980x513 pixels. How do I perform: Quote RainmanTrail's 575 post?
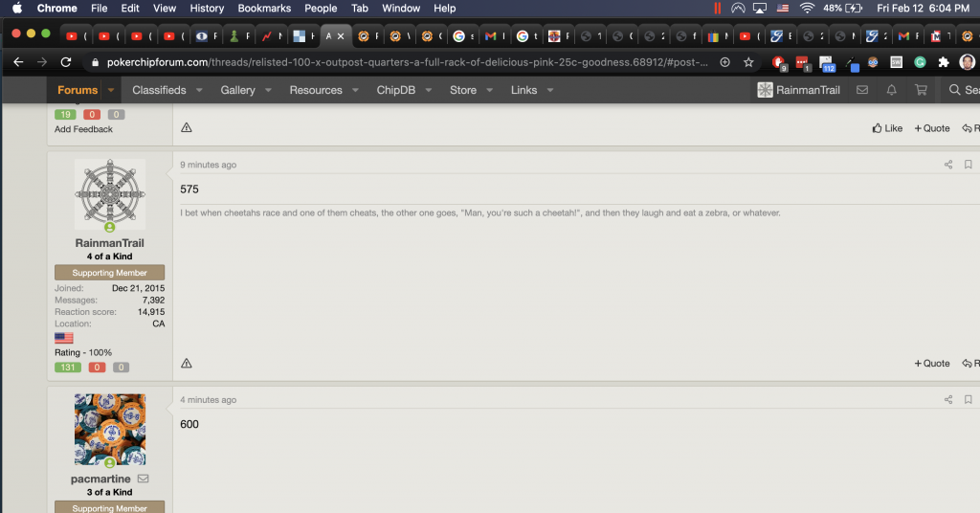pyautogui.click(x=932, y=363)
